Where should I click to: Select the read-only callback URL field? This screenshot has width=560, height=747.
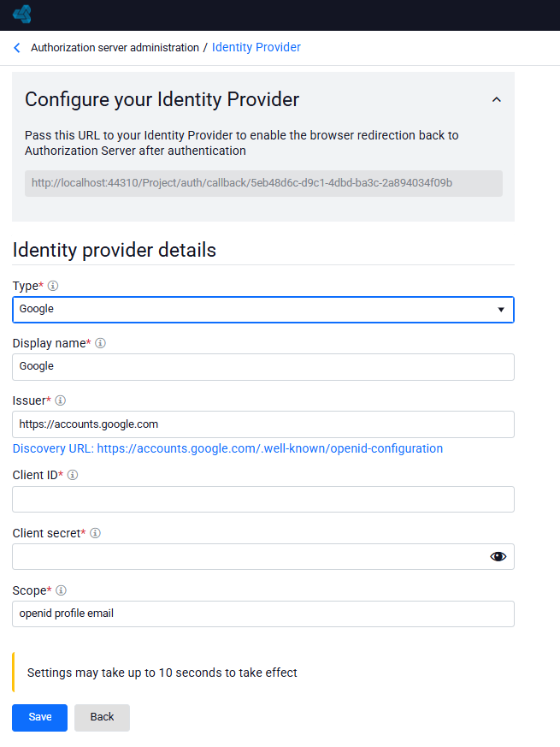[263, 183]
